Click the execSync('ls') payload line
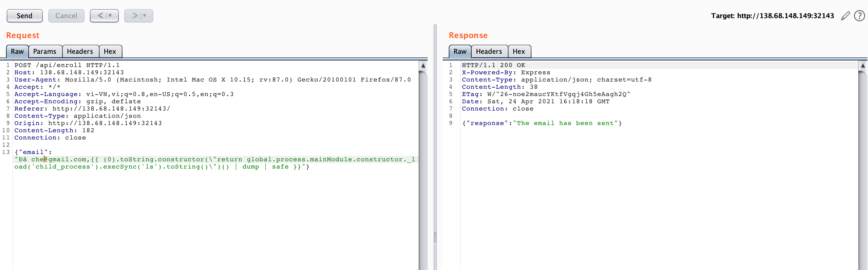 pyautogui.click(x=162, y=167)
